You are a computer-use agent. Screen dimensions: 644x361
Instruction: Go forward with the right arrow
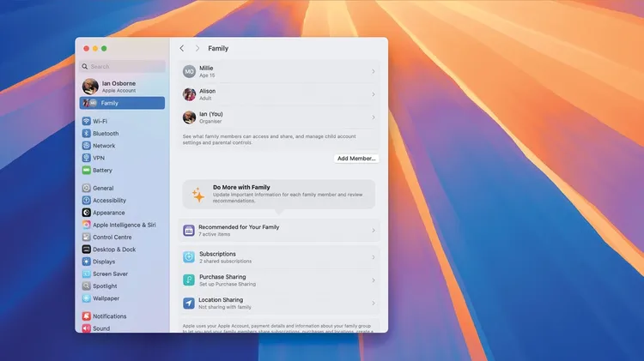(x=197, y=48)
